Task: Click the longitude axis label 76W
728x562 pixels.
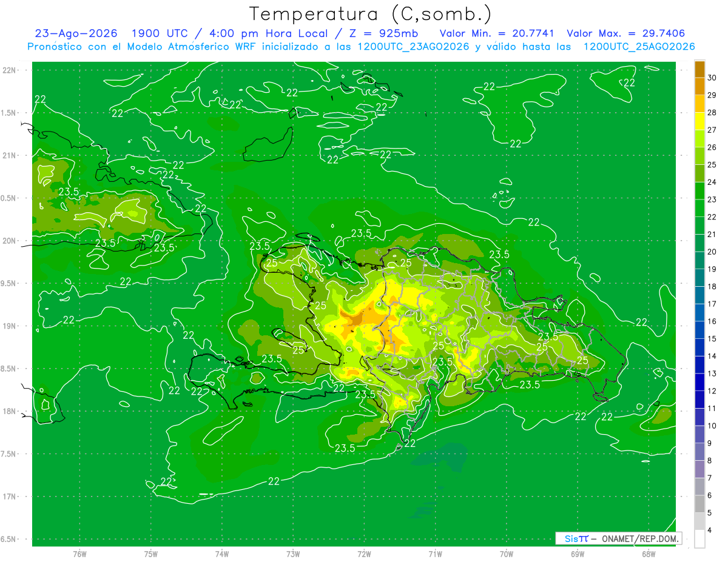Action: click(x=80, y=554)
